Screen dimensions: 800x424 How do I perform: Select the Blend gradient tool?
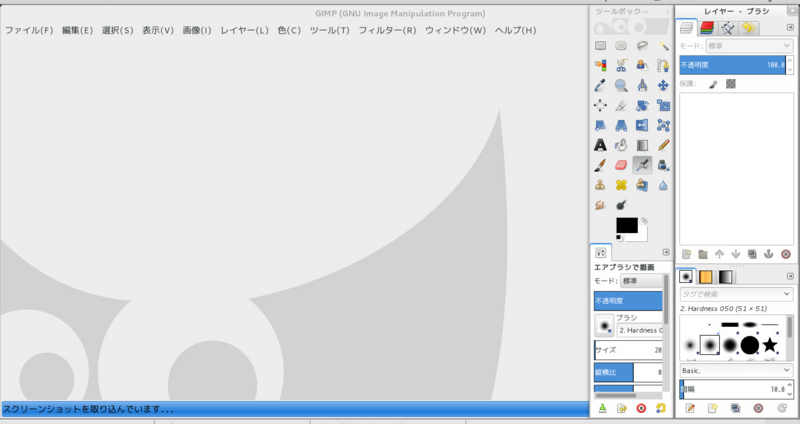(642, 145)
